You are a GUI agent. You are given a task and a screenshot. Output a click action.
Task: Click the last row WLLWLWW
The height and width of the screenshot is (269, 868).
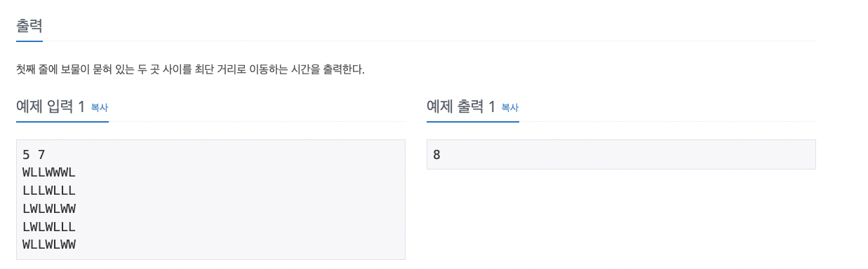click(x=49, y=244)
